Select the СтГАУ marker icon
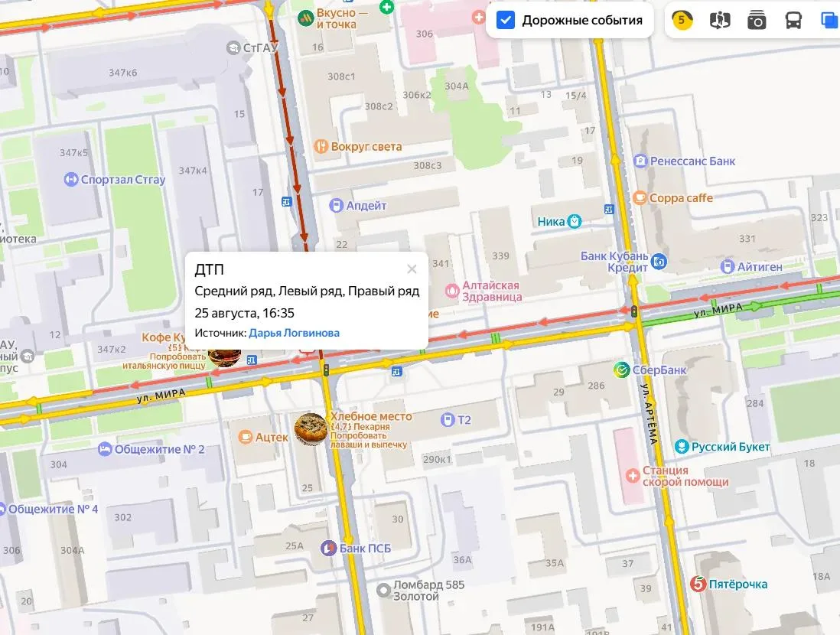Viewport: 840px width, 635px height. point(233,48)
